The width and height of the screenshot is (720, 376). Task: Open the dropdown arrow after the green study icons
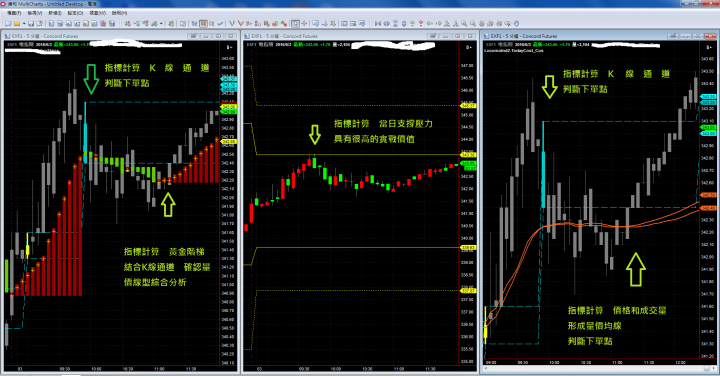(x=161, y=23)
